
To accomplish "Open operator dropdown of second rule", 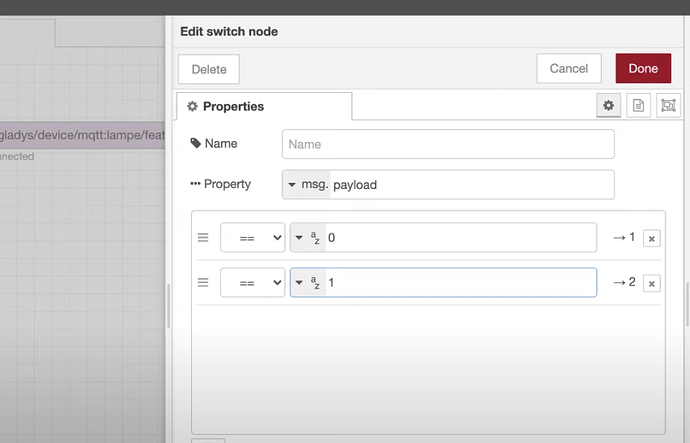I will pos(253,282).
